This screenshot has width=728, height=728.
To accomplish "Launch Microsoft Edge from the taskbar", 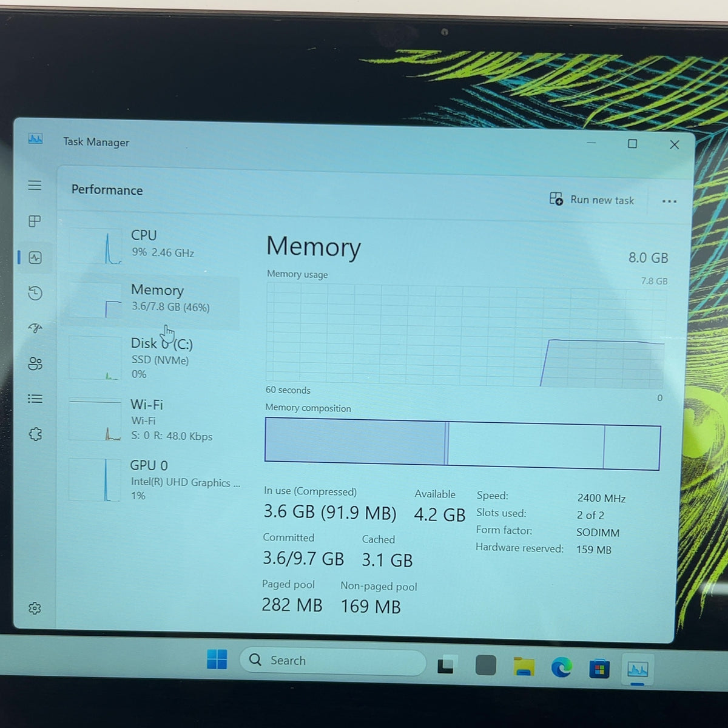I will tap(561, 668).
